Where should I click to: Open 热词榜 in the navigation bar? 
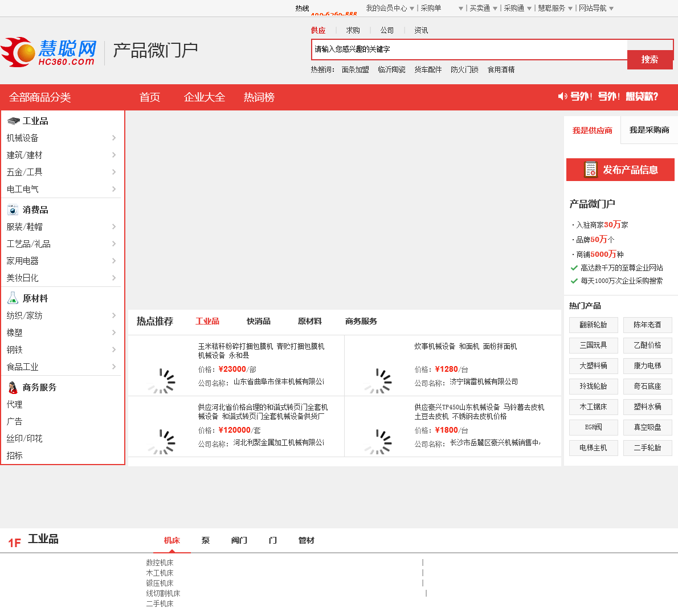[x=259, y=97]
